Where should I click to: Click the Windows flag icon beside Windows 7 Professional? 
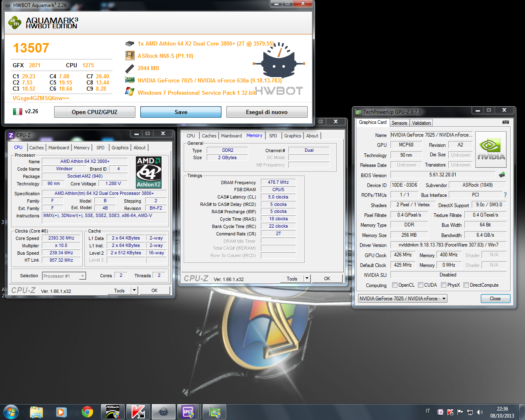pos(130,92)
